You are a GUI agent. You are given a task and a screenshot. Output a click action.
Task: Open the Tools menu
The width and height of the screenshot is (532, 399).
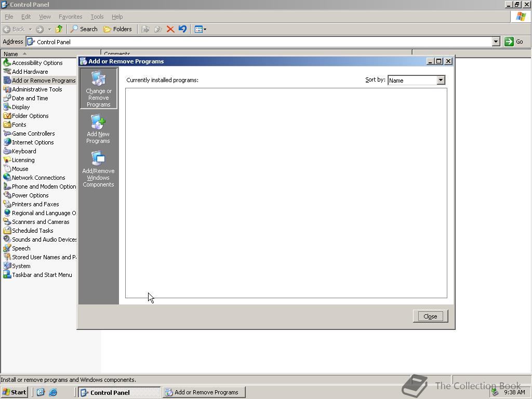coord(97,17)
